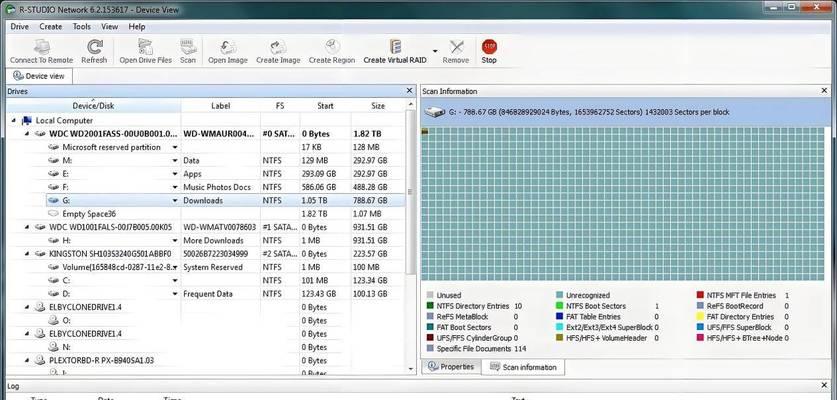The height and width of the screenshot is (400, 837).
Task: Stop the scan with the Stop icon
Action: [x=489, y=47]
